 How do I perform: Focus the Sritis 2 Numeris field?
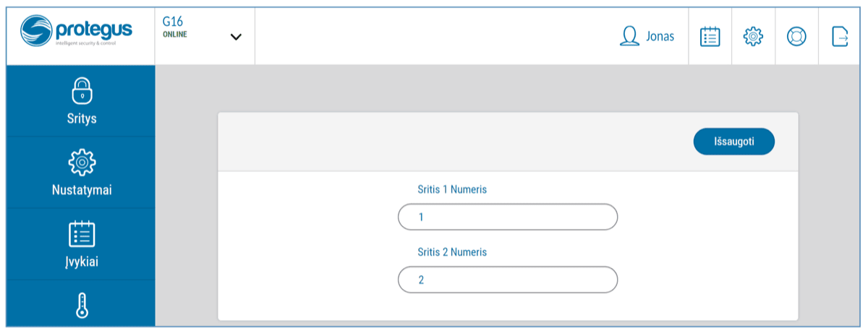click(x=508, y=280)
